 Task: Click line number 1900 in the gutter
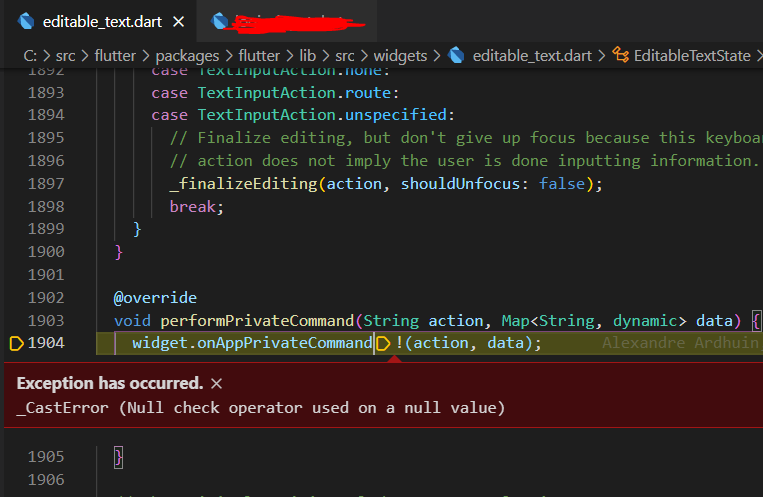[x=46, y=252]
